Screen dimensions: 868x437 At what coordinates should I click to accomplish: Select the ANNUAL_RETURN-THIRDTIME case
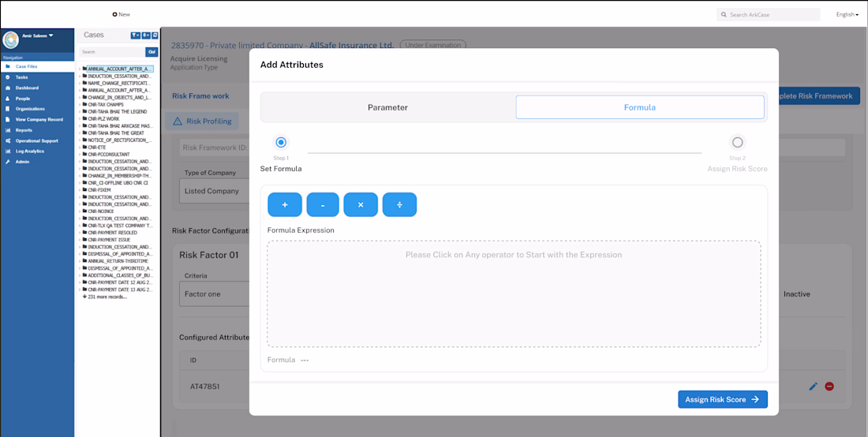118,261
